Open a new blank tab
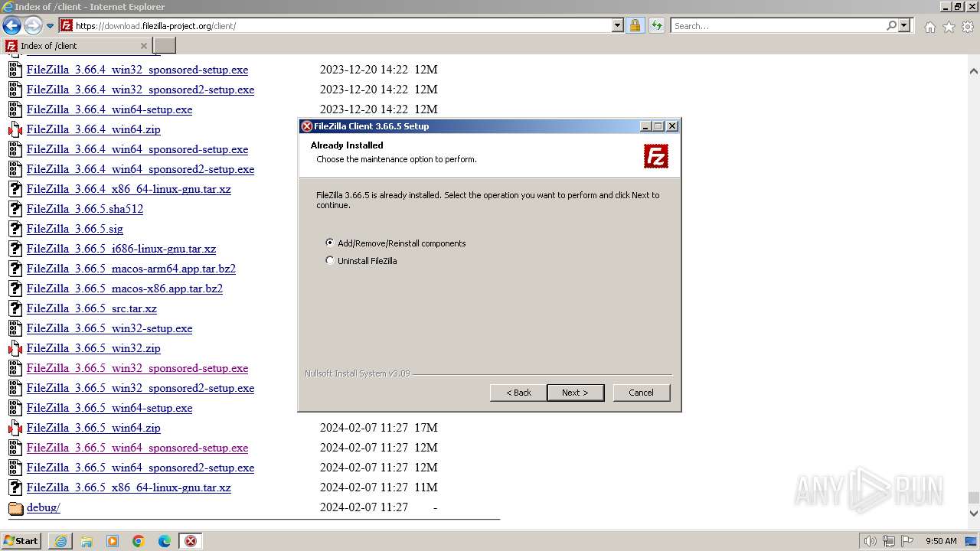The width and height of the screenshot is (980, 551). [165, 46]
